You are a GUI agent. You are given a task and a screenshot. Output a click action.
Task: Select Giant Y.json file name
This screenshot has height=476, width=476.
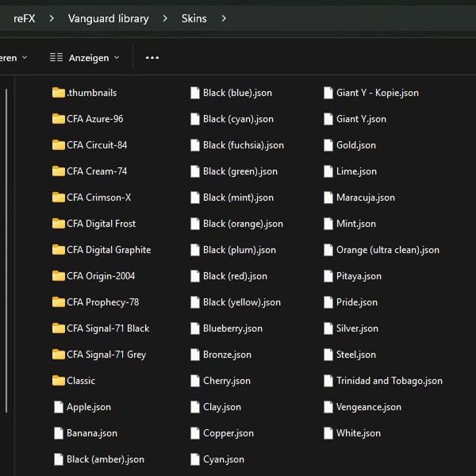361,119
